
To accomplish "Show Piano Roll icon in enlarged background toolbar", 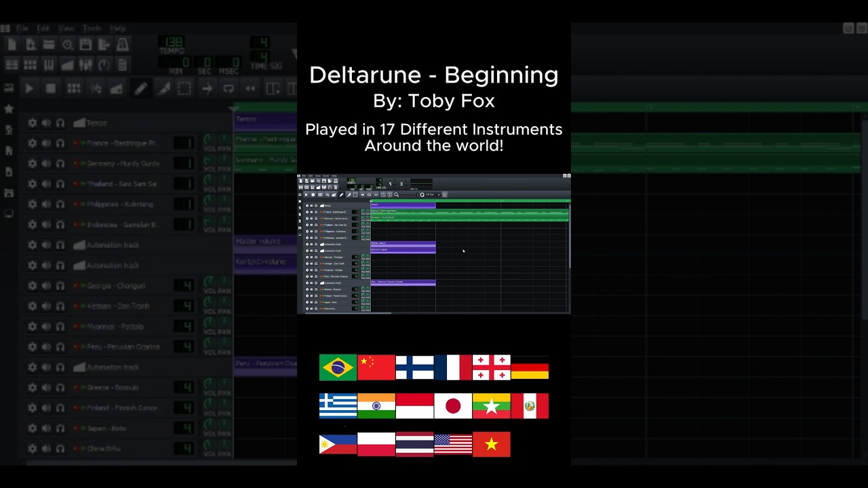I will [49, 65].
